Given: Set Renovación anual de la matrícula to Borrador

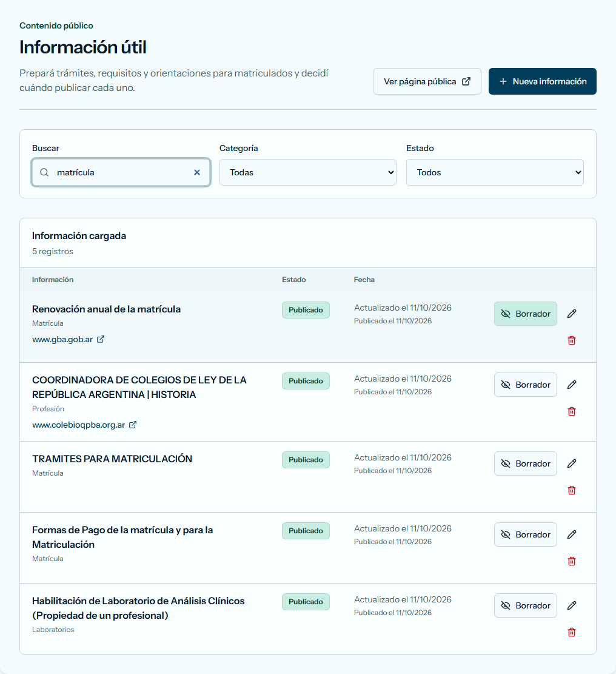Looking at the screenshot, I should [526, 314].
